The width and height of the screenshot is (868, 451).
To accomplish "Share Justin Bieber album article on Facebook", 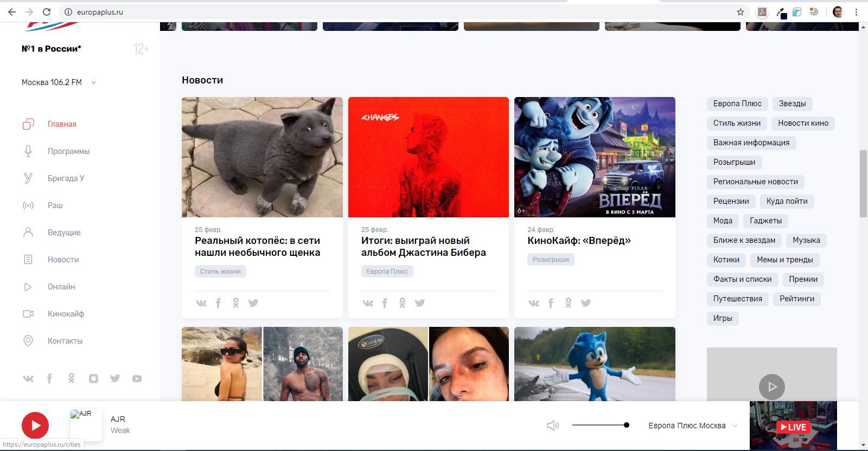I will click(x=385, y=303).
